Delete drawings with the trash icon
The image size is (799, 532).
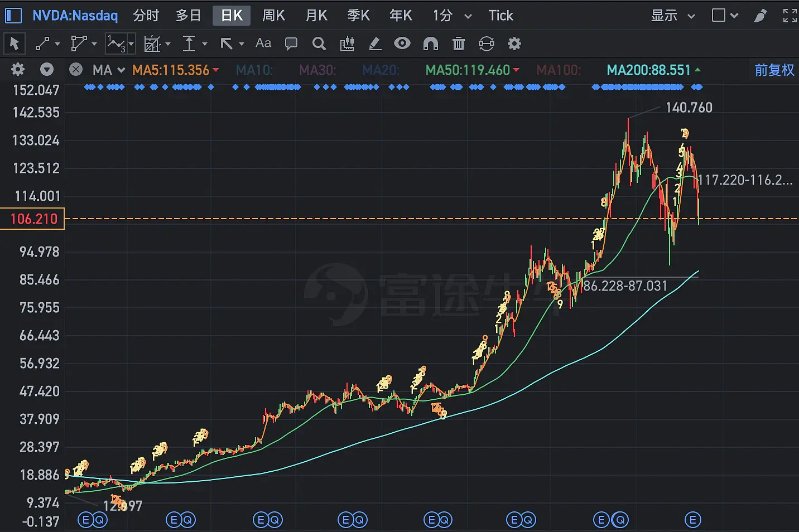point(459,43)
